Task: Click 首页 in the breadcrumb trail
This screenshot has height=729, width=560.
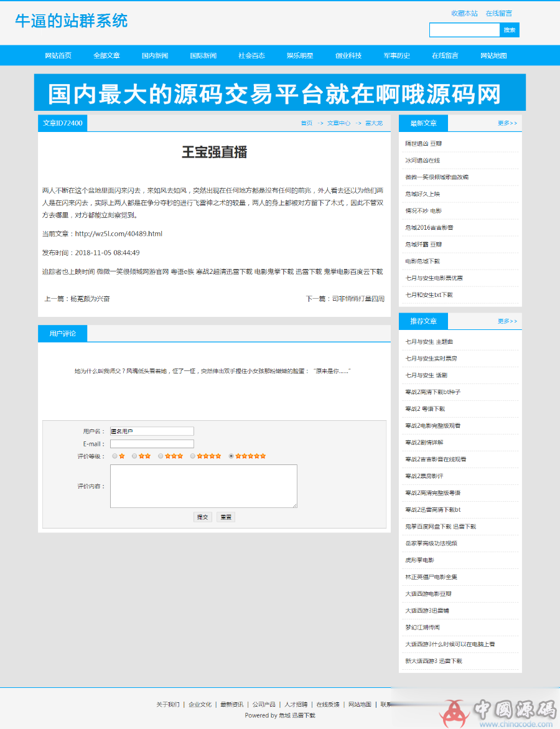Action: pos(306,123)
